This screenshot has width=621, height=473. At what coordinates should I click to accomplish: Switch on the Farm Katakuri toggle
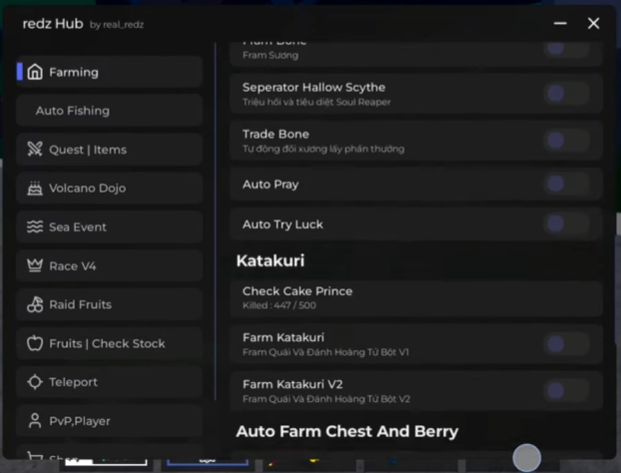pyautogui.click(x=566, y=344)
